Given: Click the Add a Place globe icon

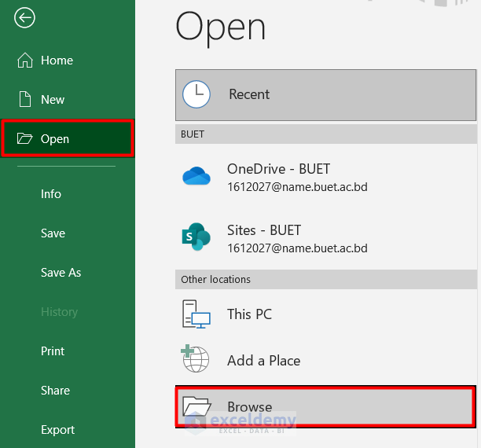Looking at the screenshot, I should [196, 358].
